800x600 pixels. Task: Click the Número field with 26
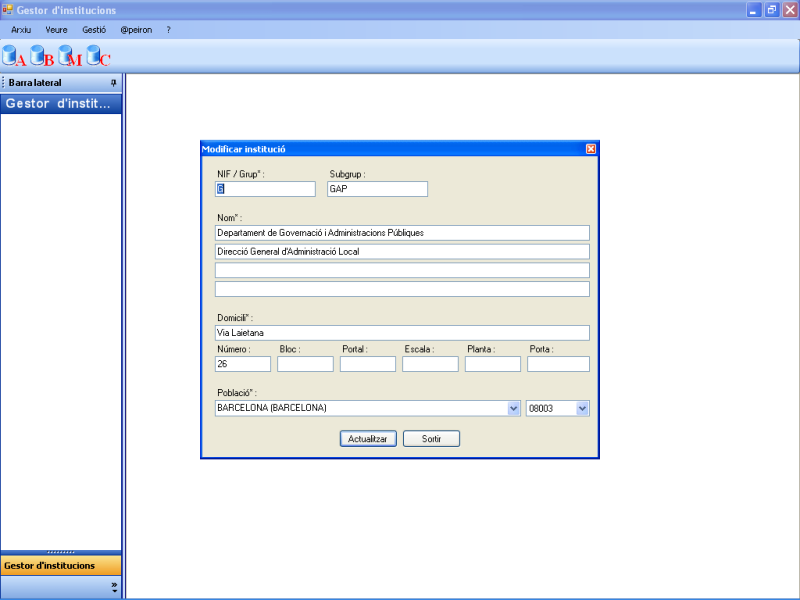tap(243, 364)
